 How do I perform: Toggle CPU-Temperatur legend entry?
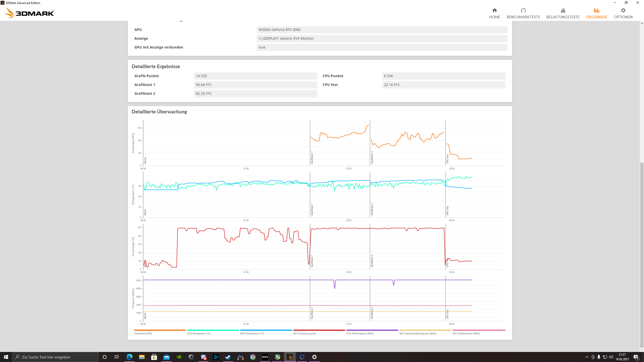tap(199, 334)
